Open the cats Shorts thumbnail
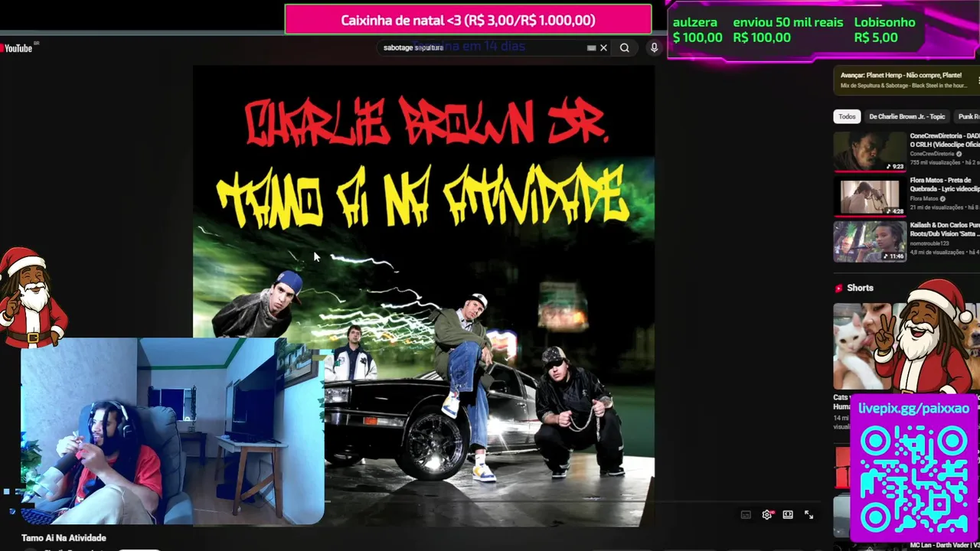The image size is (980, 551). (863, 346)
